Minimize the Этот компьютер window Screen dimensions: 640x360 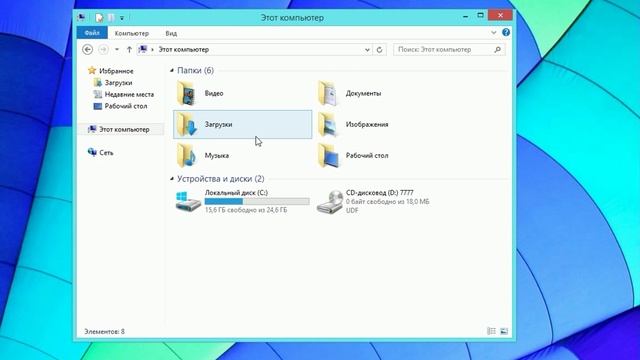point(466,16)
